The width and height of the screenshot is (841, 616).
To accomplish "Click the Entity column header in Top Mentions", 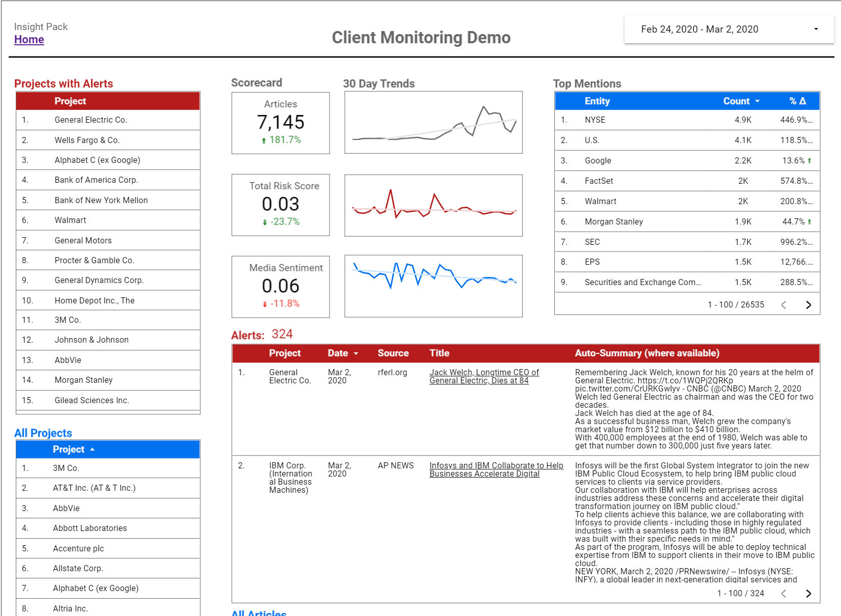I will click(597, 101).
